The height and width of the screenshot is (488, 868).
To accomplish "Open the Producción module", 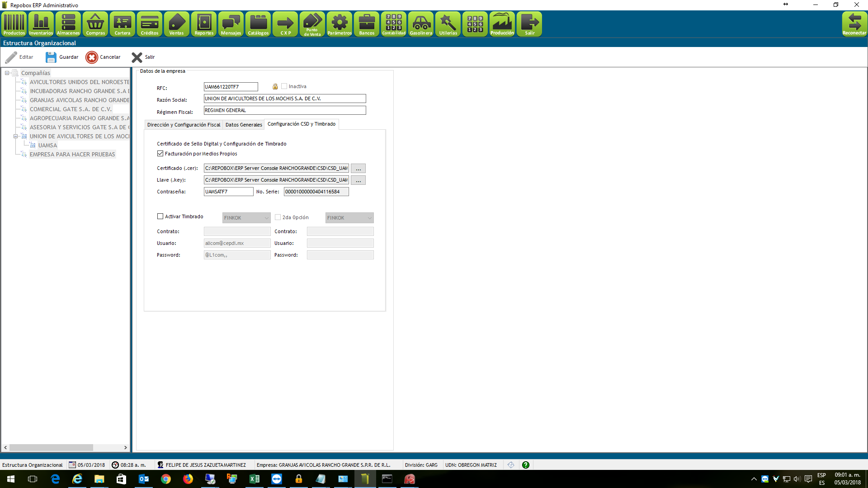I will (502, 24).
